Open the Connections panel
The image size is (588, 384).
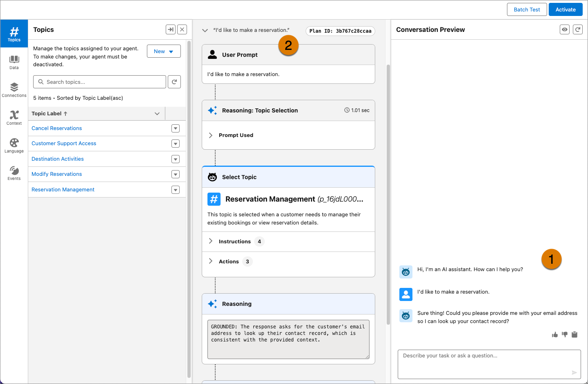14,89
